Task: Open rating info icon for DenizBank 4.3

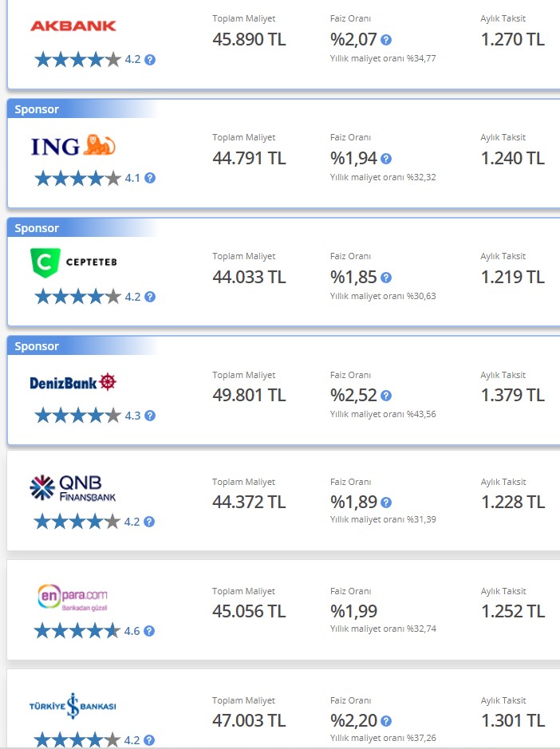Action: click(150, 416)
